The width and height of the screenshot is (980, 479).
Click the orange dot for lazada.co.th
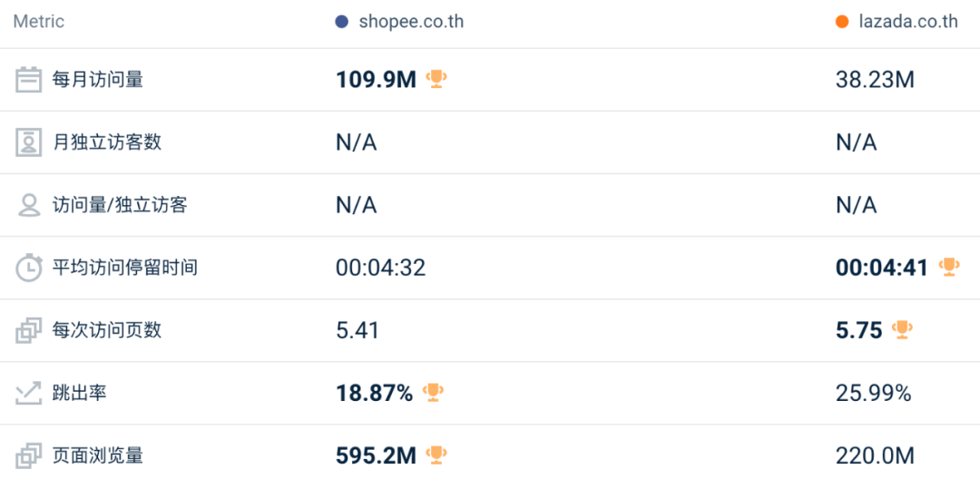tap(842, 23)
